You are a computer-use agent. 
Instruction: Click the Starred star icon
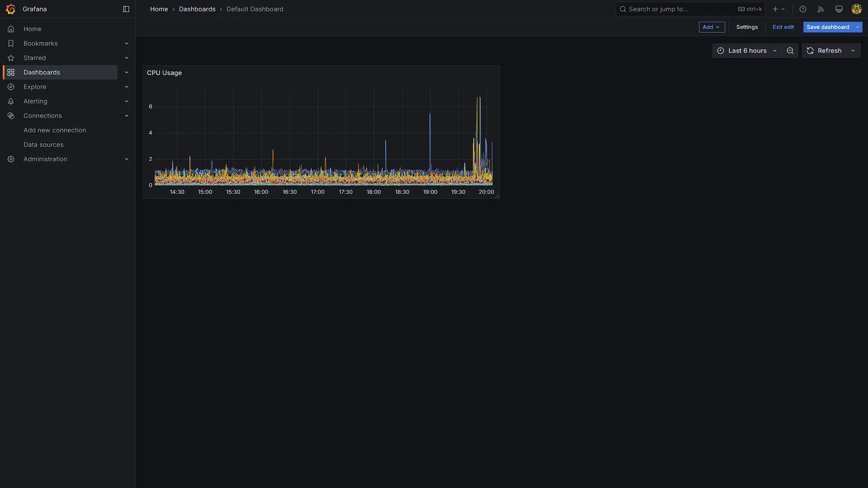11,58
